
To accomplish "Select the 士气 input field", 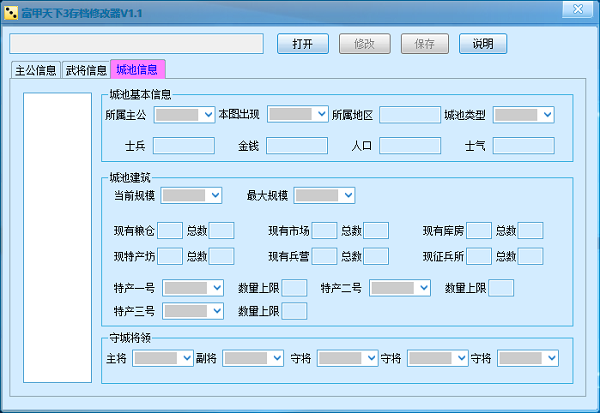I will click(x=523, y=146).
